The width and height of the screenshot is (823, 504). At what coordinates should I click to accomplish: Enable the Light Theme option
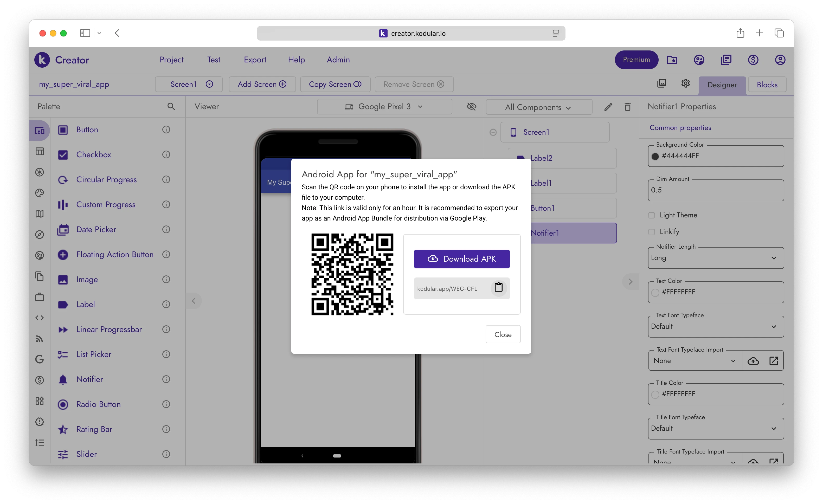coord(651,215)
